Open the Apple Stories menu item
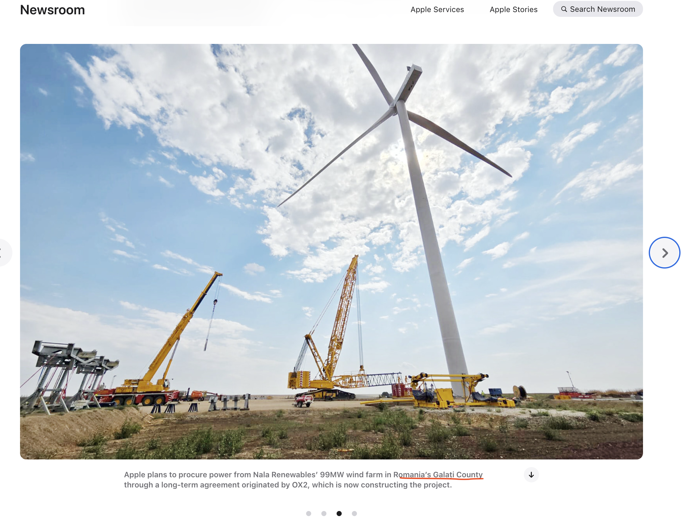698x525 pixels. [x=513, y=10]
